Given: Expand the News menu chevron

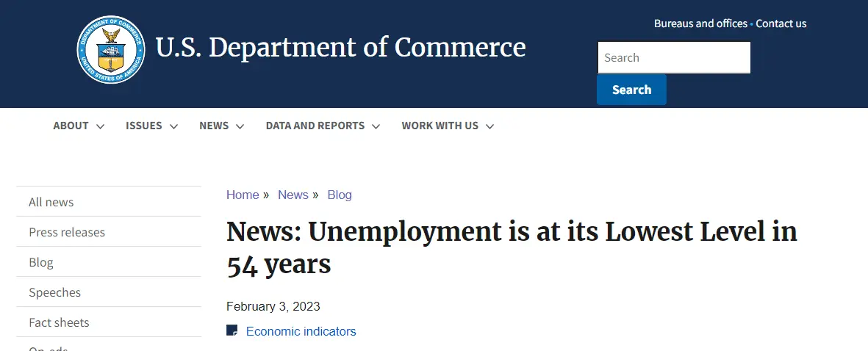Looking at the screenshot, I should [x=240, y=126].
